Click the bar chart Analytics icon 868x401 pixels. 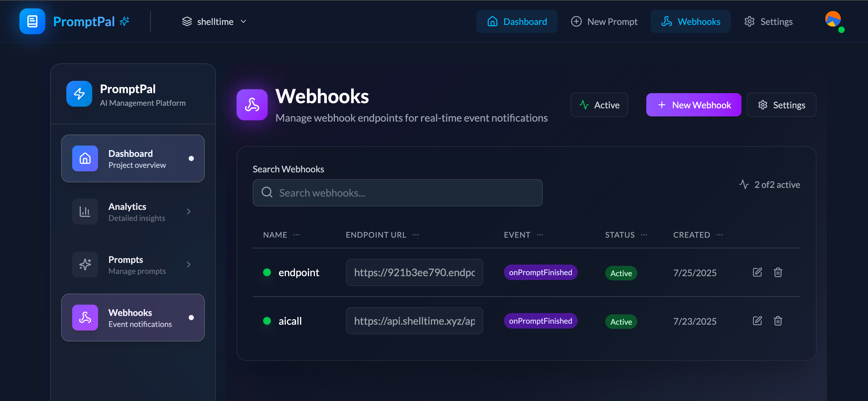85,211
